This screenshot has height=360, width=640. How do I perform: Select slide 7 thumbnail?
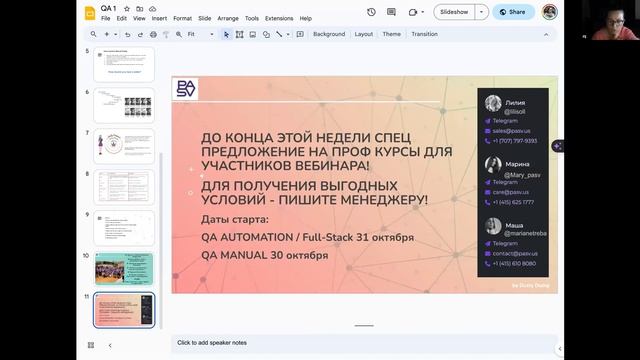point(124,146)
